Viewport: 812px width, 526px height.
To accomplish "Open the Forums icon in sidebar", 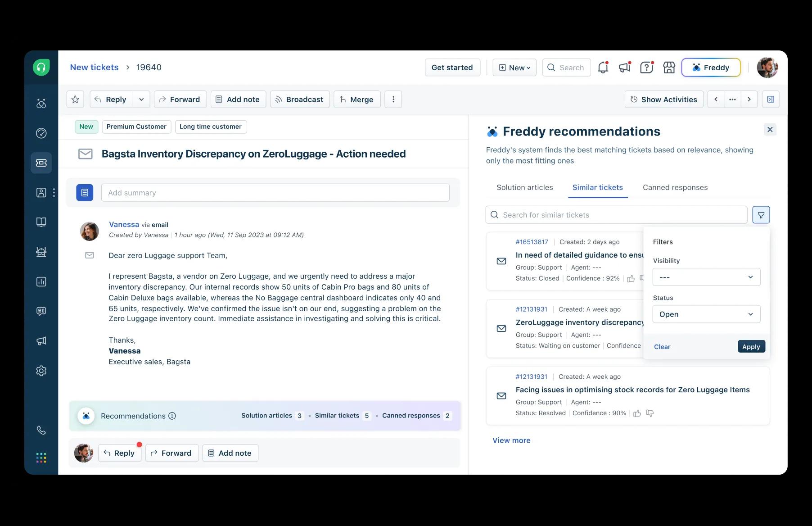I will (41, 252).
